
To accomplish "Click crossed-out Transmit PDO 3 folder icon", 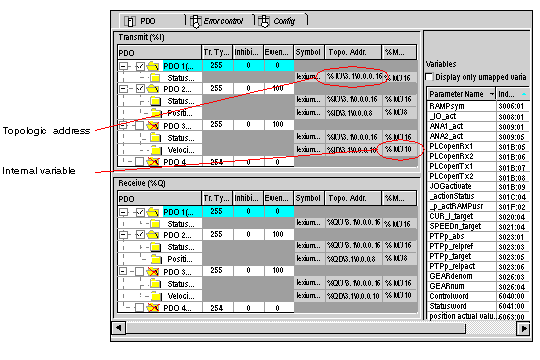I will [x=153, y=126].
